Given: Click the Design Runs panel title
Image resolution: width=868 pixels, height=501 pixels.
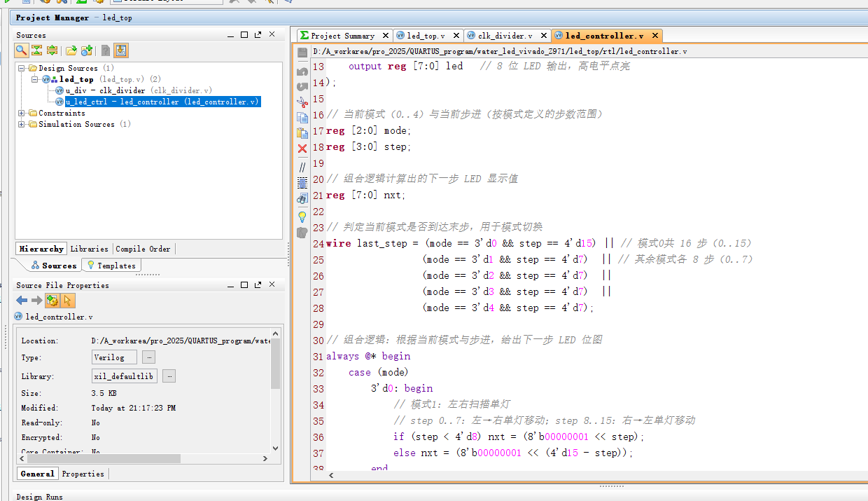Looking at the screenshot, I should 39,496.
